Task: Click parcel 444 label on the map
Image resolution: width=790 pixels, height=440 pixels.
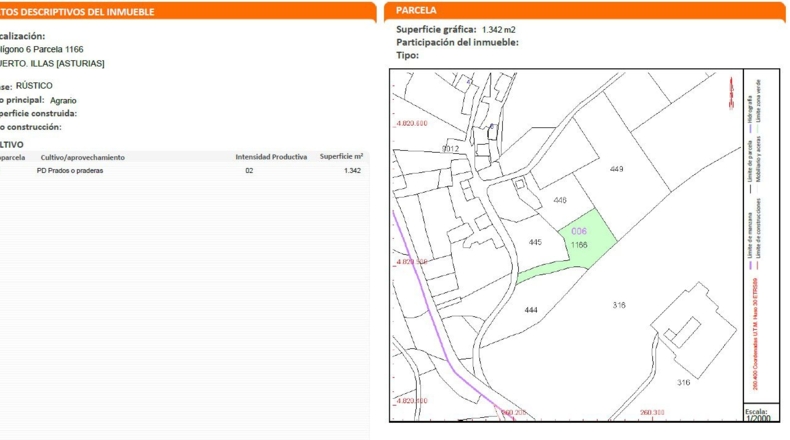Action: pos(531,310)
